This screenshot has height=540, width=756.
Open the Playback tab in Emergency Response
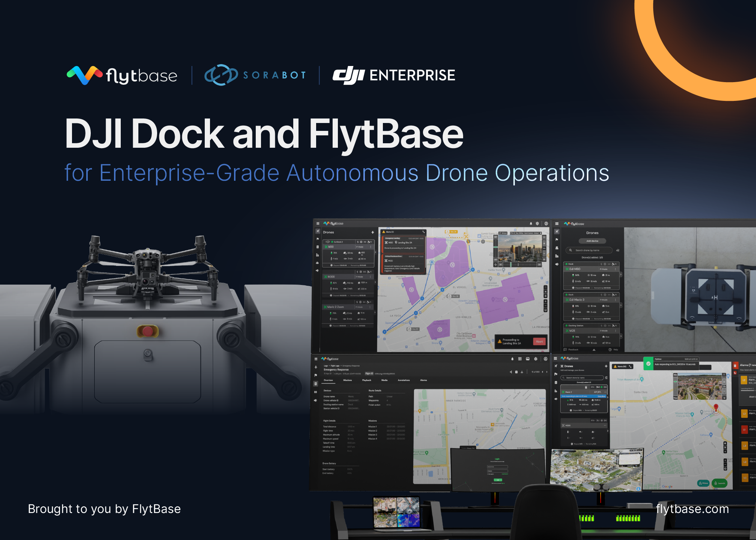pyautogui.click(x=367, y=380)
